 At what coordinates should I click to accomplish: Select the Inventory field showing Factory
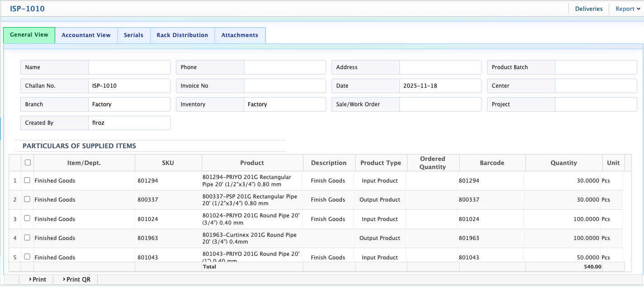pos(285,104)
